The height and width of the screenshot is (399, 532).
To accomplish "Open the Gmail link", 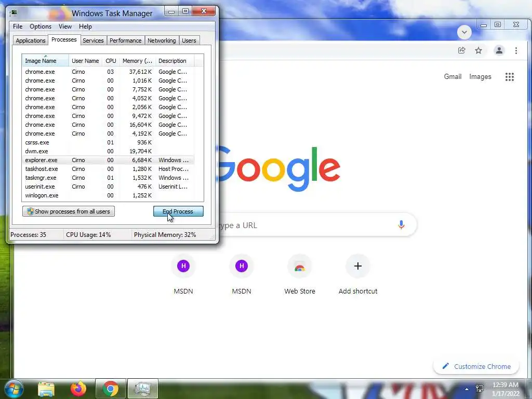I will tap(453, 77).
